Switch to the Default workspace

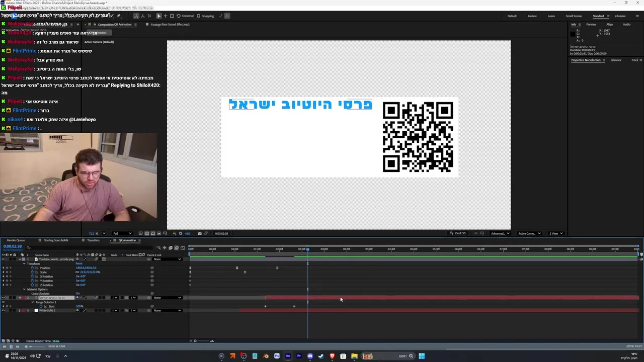tap(512, 16)
